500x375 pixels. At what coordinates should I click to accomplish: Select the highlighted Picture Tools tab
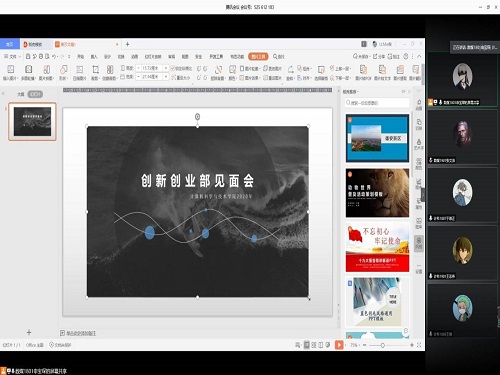258,56
